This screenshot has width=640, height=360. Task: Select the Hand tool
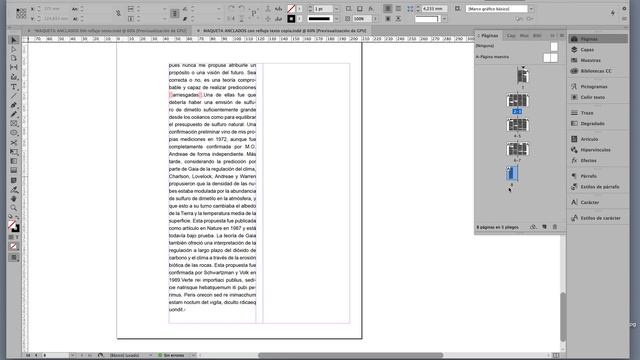[14, 199]
